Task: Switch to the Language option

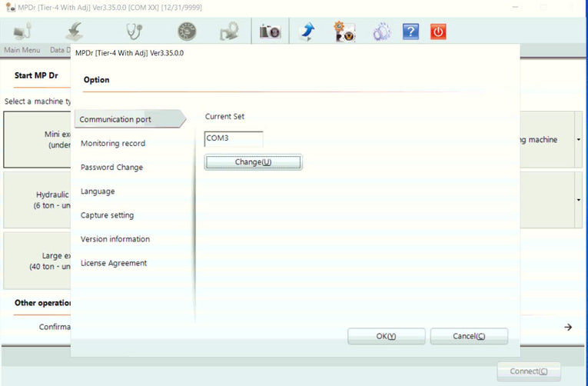Action: coord(98,191)
